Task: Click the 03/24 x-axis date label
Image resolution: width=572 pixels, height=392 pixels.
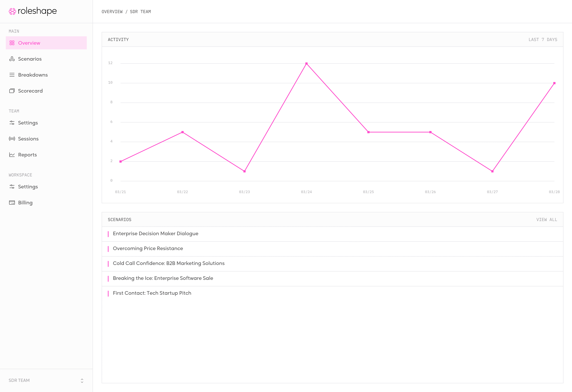Action: pos(306,192)
